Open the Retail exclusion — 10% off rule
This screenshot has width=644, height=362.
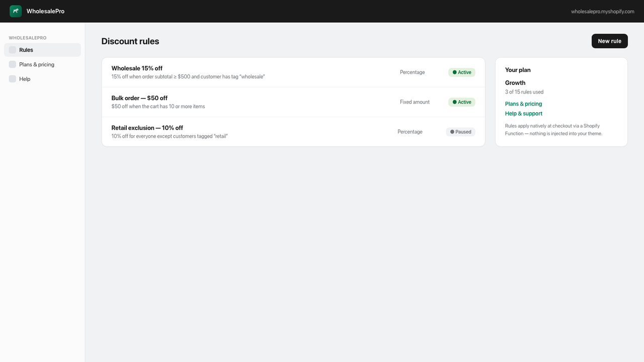293,132
